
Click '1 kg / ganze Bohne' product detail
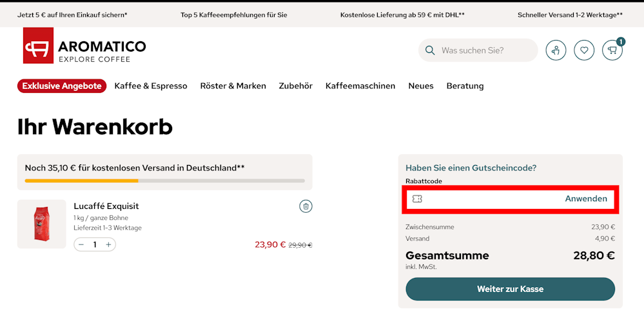(101, 218)
